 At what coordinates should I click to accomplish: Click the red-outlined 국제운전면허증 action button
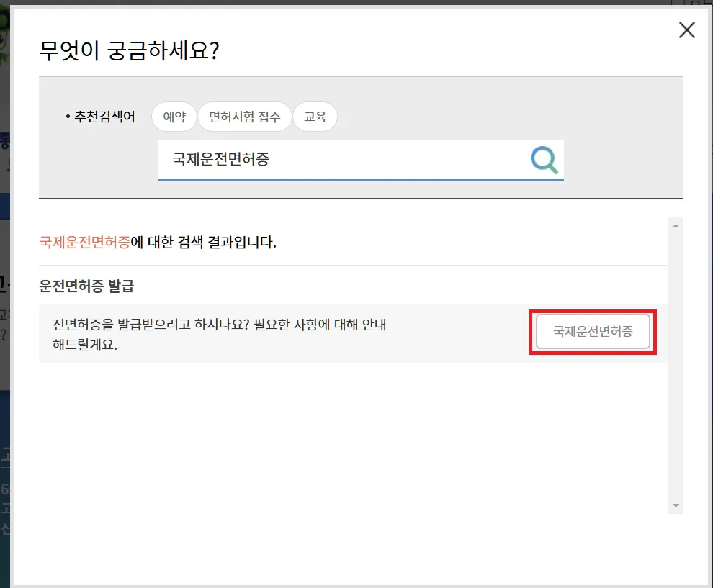tap(592, 332)
